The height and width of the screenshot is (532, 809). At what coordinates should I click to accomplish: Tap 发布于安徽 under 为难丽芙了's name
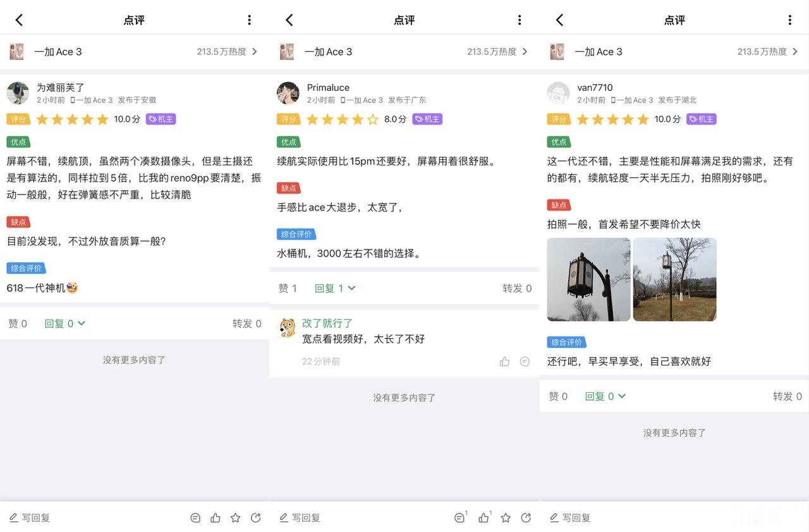[x=137, y=100]
